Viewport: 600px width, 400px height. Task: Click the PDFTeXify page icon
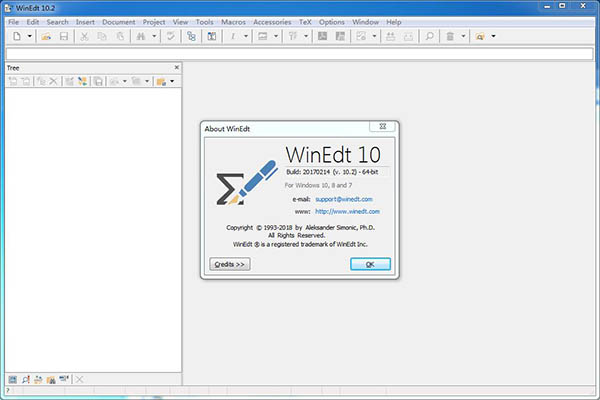[361, 36]
